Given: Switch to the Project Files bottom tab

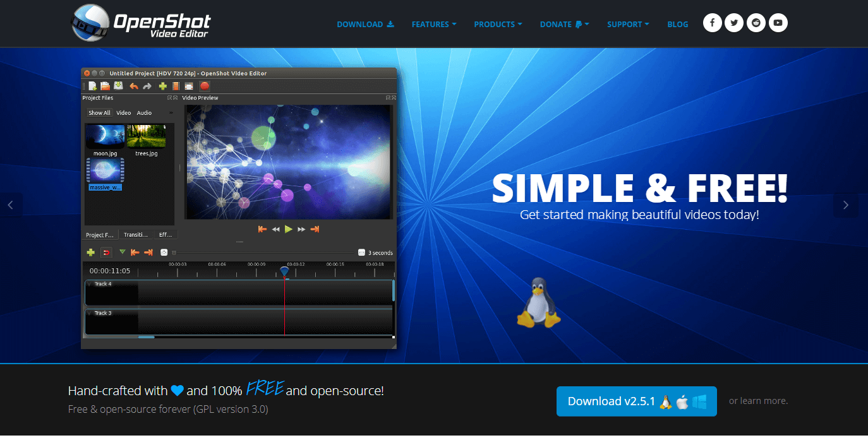Looking at the screenshot, I should tap(100, 235).
